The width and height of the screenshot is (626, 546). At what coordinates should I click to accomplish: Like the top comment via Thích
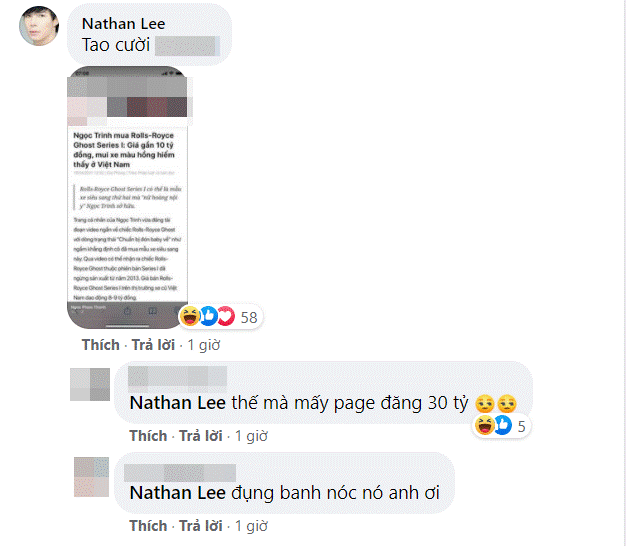pos(101,345)
